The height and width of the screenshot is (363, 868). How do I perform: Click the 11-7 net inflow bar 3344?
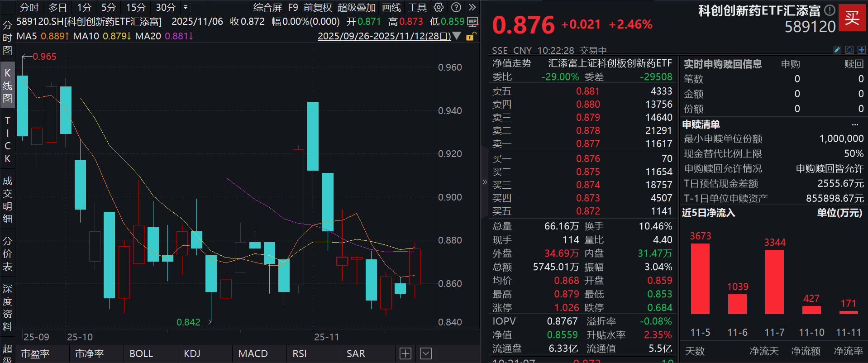tap(774, 282)
